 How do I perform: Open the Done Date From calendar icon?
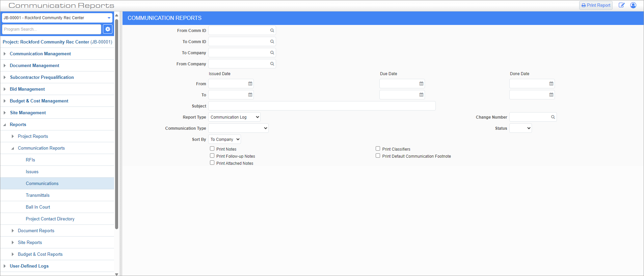coord(551,84)
